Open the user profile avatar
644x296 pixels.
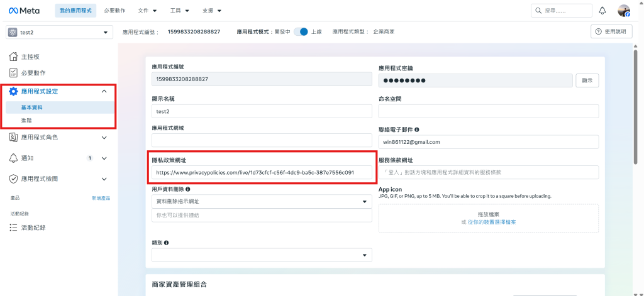(624, 11)
